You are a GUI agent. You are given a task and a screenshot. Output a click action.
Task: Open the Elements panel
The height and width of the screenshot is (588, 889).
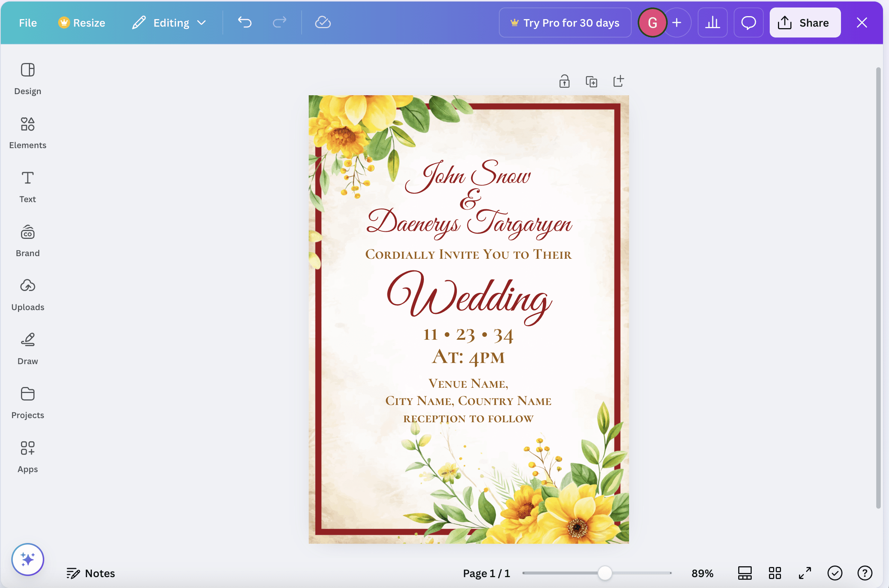pos(27,133)
